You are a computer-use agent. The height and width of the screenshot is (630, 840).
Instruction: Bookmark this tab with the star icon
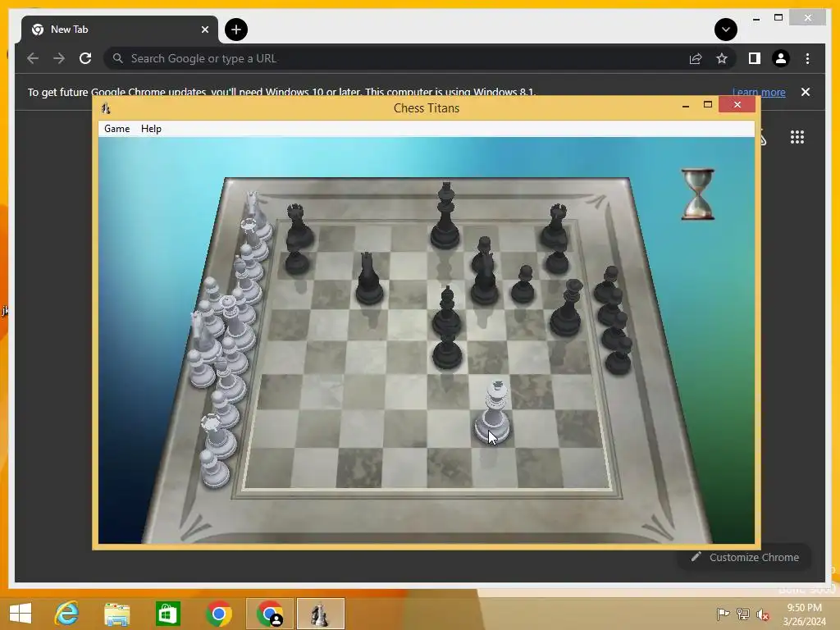(722, 58)
